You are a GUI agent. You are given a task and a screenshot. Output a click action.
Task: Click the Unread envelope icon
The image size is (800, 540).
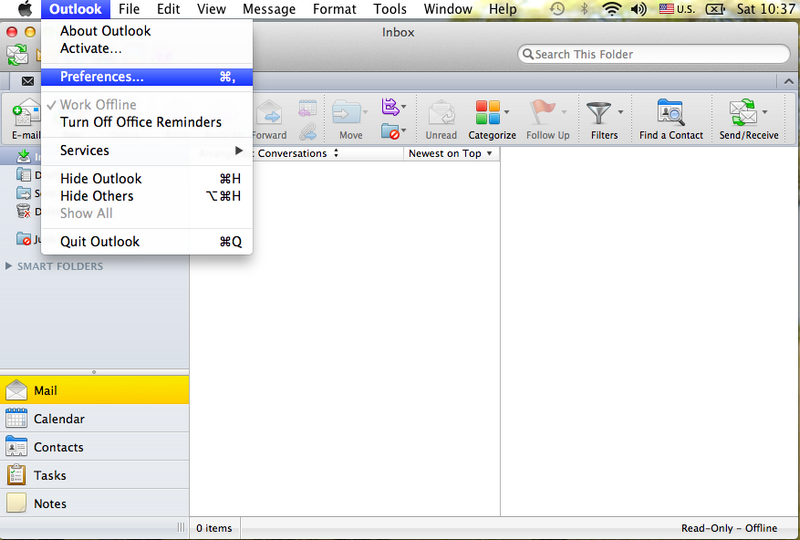coord(441,112)
